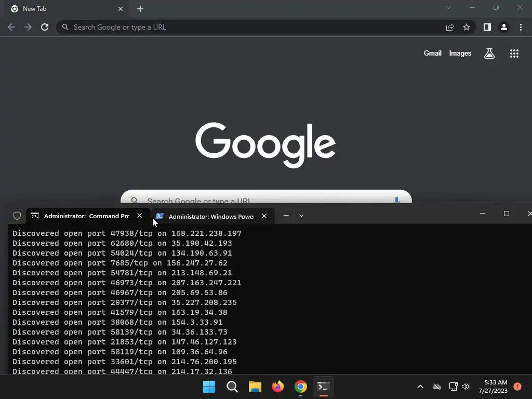The width and height of the screenshot is (532, 399).
Task: Open the clock showing 5:33 AM
Action: [493, 387]
